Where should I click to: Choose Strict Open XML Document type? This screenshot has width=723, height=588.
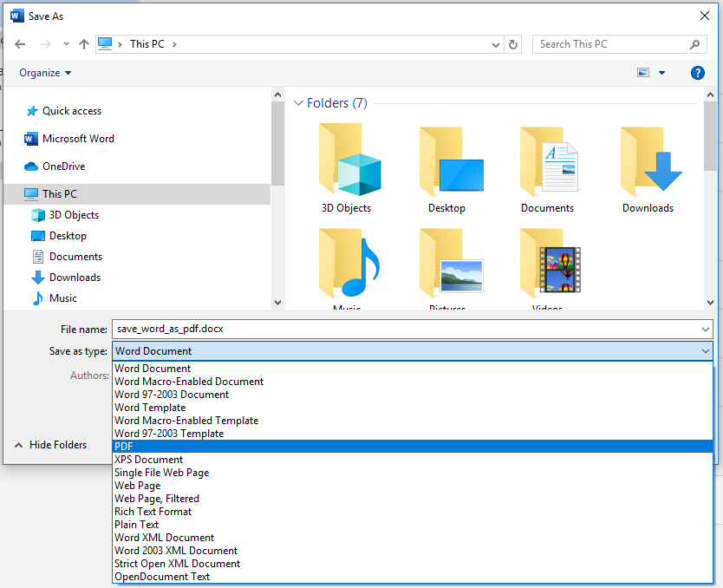413,564
